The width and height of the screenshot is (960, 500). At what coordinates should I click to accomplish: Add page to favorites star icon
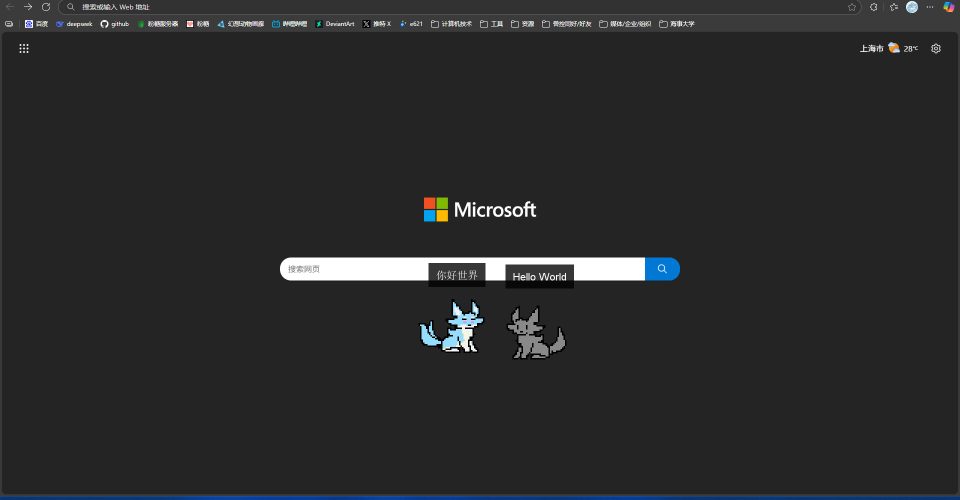852,7
